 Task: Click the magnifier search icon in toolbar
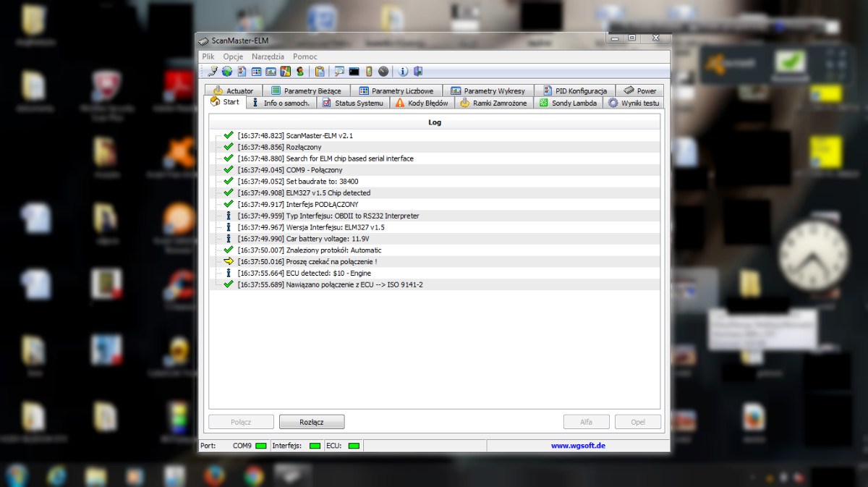[339, 71]
